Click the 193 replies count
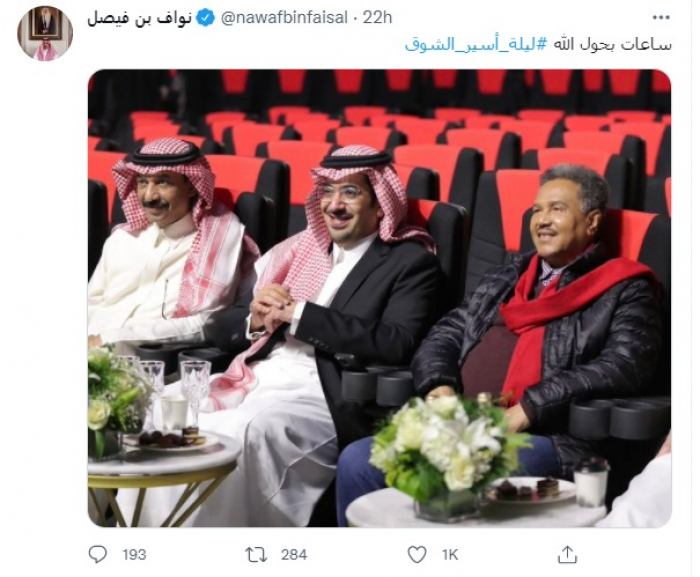The height and width of the screenshot is (577, 700). (134, 555)
